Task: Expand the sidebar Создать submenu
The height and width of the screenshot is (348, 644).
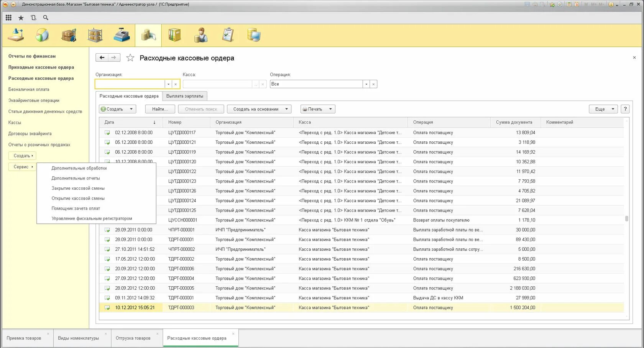Action: point(22,156)
